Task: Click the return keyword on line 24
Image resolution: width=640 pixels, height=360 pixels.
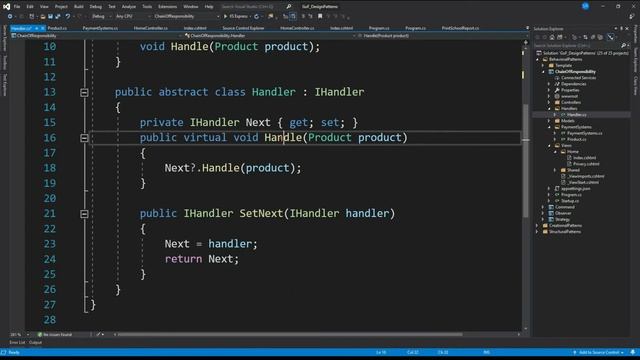Action: click(x=183, y=259)
